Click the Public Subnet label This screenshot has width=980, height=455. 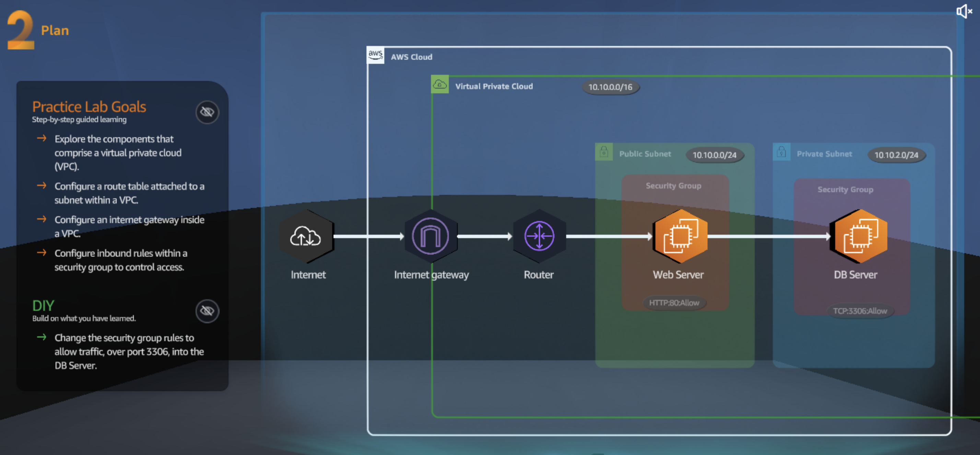[645, 154]
